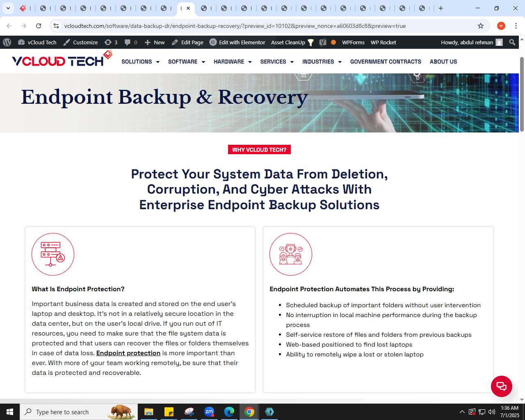Click Edit with Elementor
Image resolution: width=525 pixels, height=420 pixels.
[237, 42]
